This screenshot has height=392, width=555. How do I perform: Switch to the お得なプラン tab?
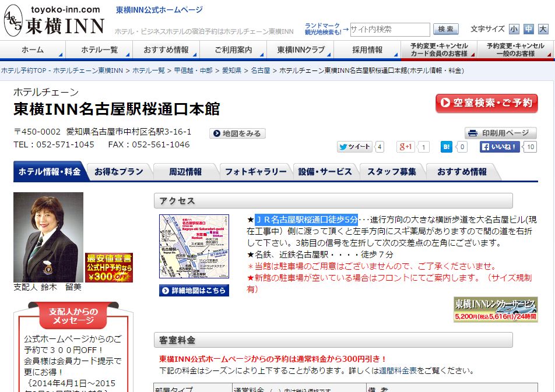(x=119, y=172)
